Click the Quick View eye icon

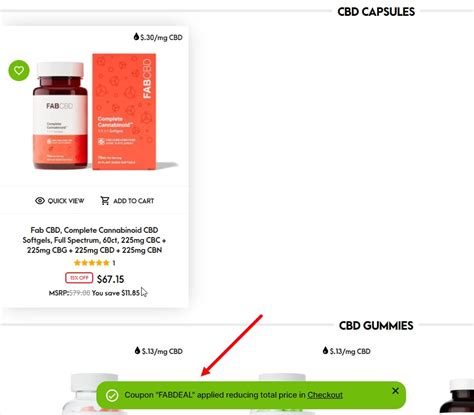(40, 201)
